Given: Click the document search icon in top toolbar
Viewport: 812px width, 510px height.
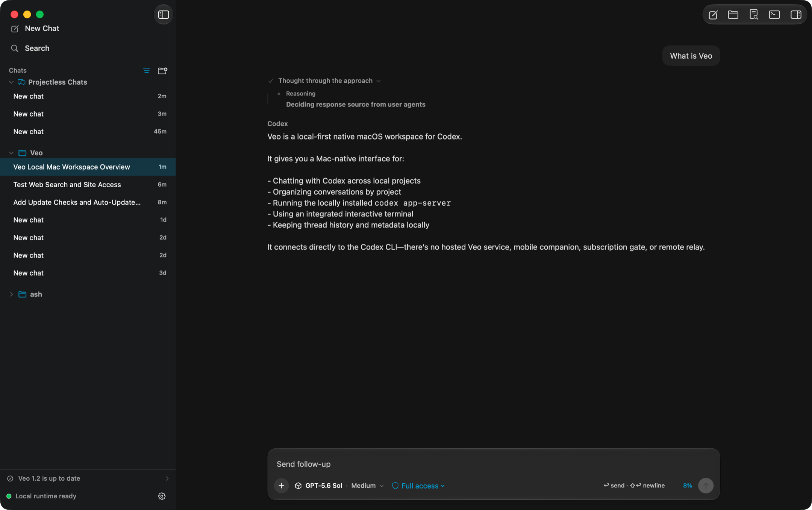Looking at the screenshot, I should pos(754,15).
